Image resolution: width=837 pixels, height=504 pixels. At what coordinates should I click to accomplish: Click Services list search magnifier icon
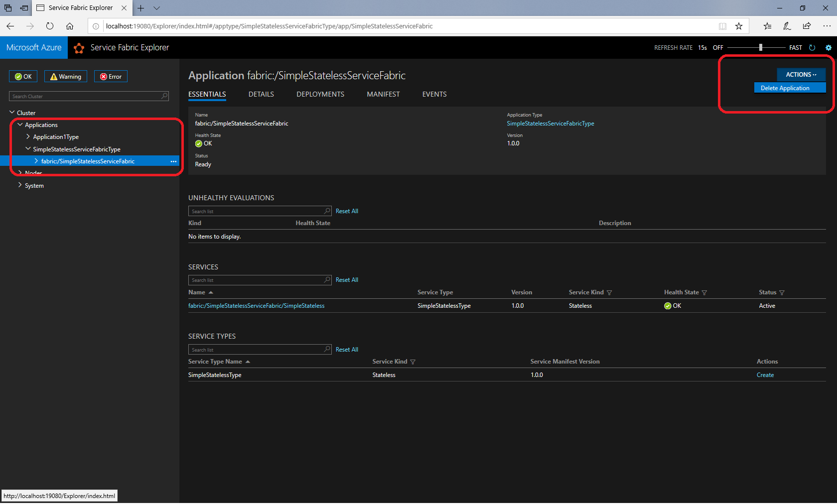327,280
